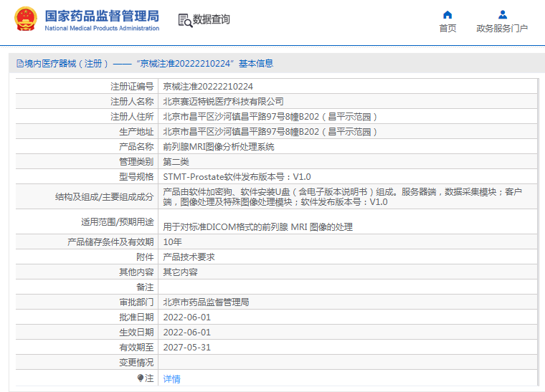Click the 批准日期 row label

136,317
